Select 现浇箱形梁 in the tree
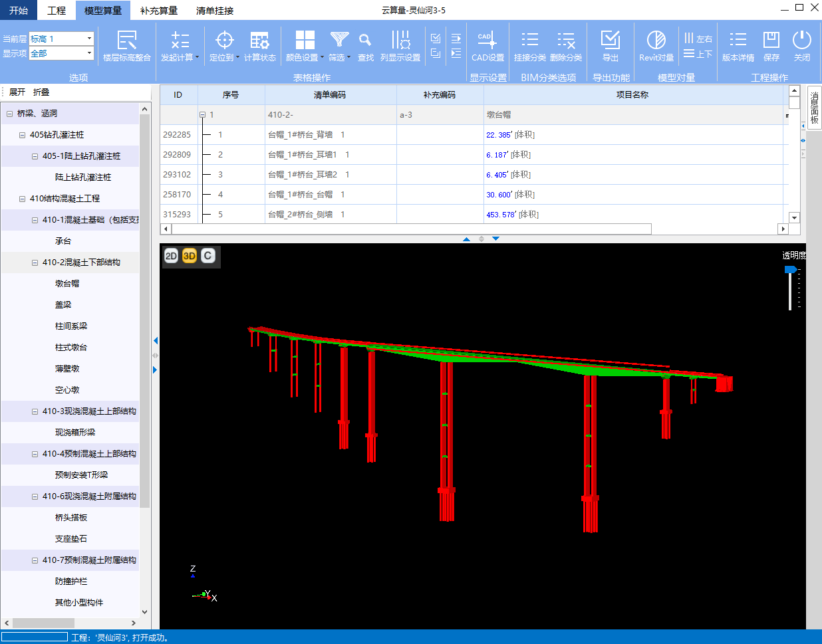This screenshot has width=822, height=644. tap(75, 433)
